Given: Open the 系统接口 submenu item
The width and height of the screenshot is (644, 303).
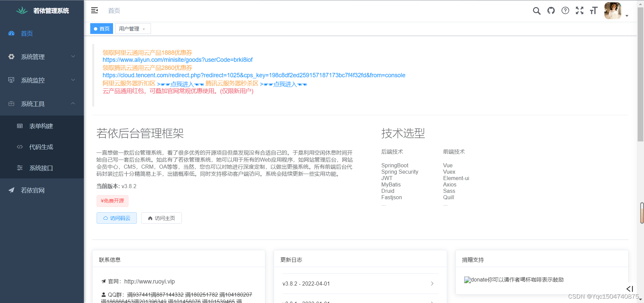Looking at the screenshot, I should tap(42, 168).
